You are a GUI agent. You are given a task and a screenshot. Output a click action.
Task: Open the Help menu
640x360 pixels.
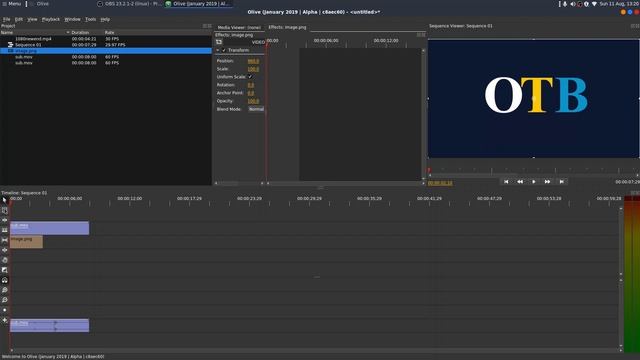click(x=105, y=19)
